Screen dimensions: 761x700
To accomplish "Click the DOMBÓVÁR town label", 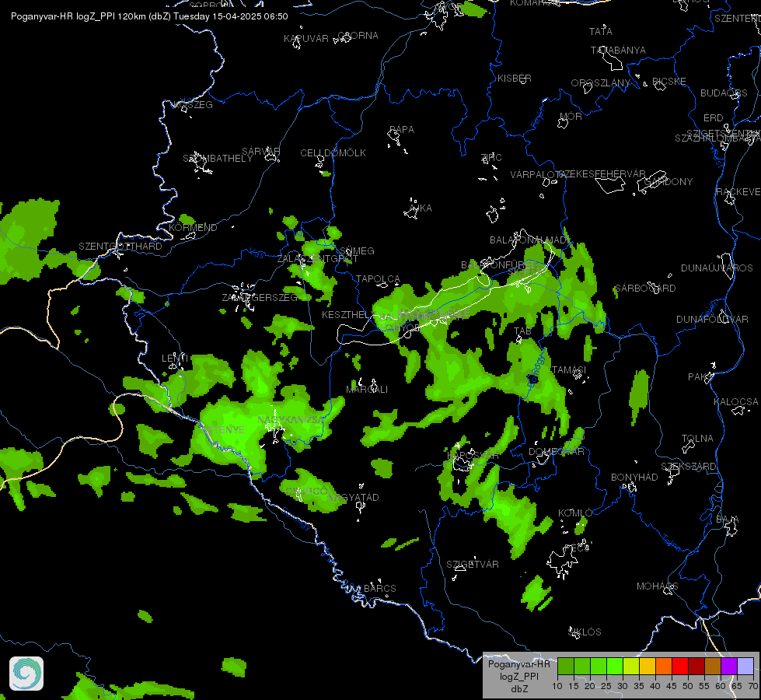I will 557,452.
